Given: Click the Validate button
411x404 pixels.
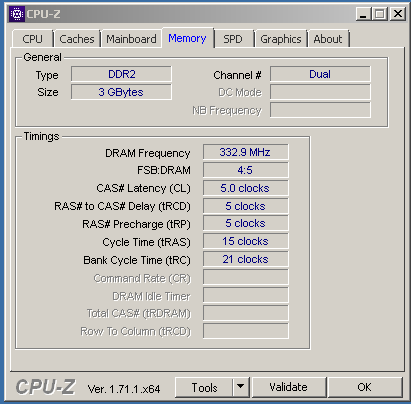Looking at the screenshot, I should (x=288, y=387).
